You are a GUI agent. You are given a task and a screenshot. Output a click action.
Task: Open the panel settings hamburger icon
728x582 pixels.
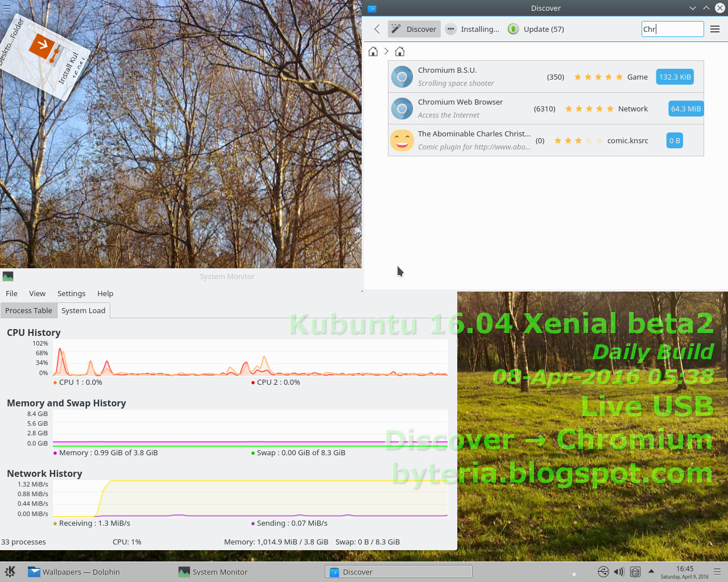[717, 572]
